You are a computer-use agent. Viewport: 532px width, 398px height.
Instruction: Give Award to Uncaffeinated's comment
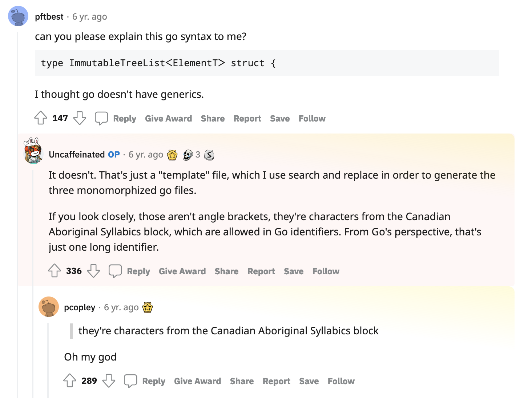click(182, 271)
